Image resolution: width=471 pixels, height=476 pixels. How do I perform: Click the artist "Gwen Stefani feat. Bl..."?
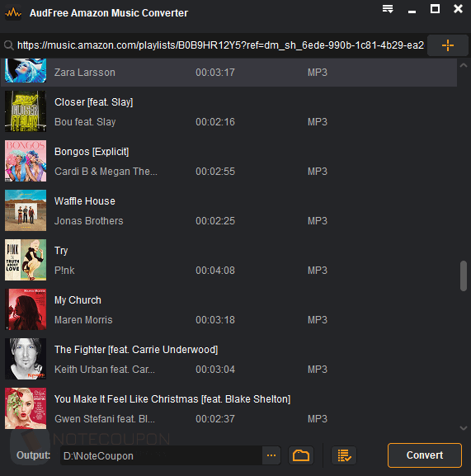coord(105,419)
